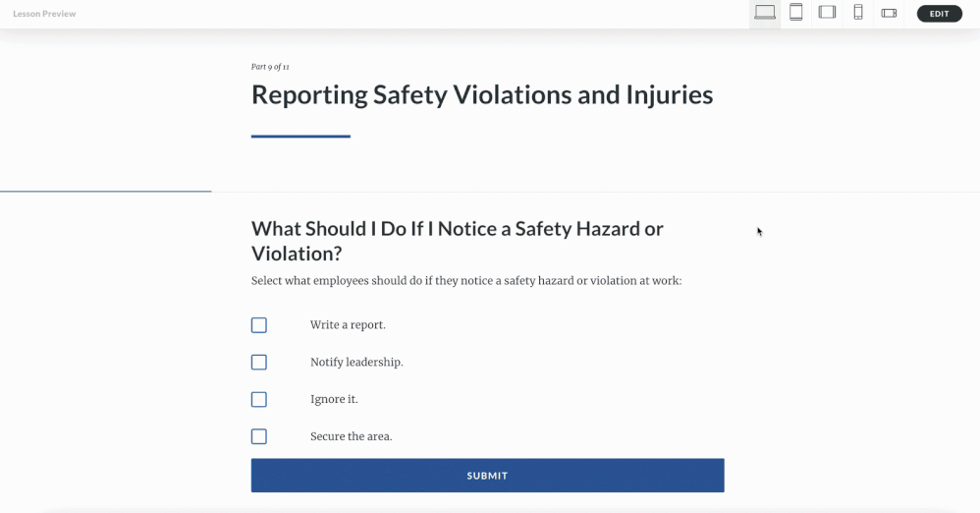
Task: Switch to desktop preview mode
Action: [765, 13]
